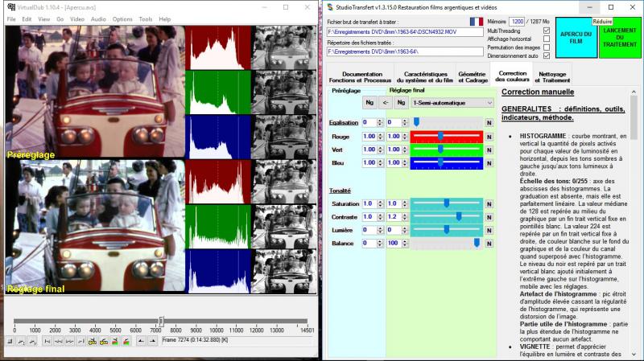Click the red Rouge slider
Viewport: 644px width, 361px height.
pyautogui.click(x=447, y=136)
